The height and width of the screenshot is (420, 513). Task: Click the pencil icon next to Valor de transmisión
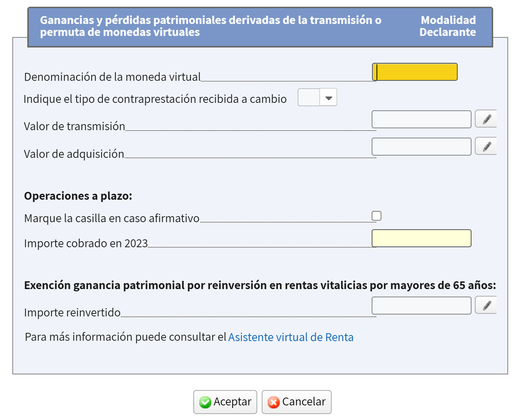(x=486, y=119)
